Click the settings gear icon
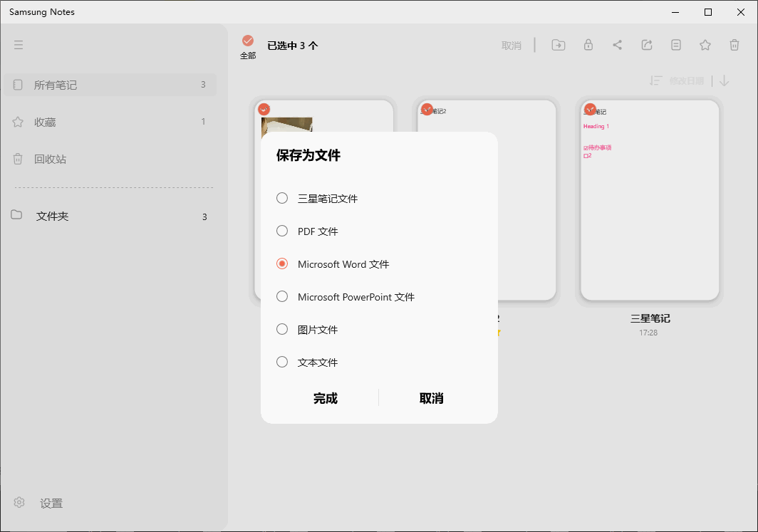 (x=19, y=503)
